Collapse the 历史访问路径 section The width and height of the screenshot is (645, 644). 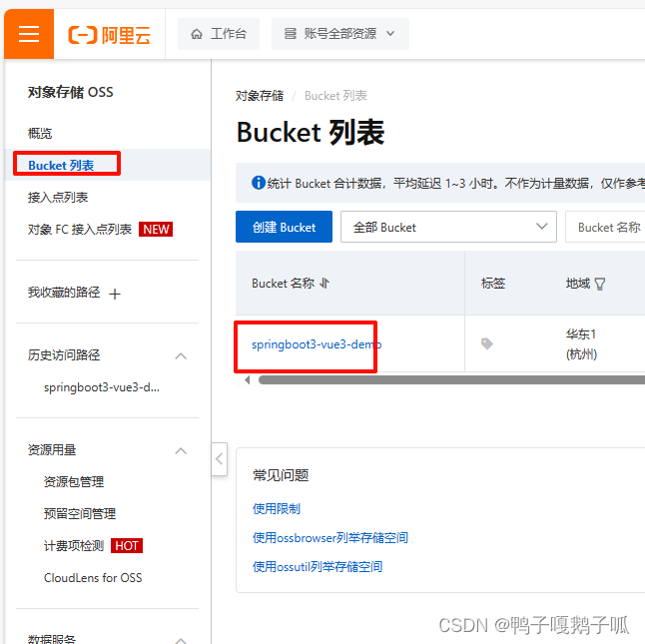[x=181, y=355]
